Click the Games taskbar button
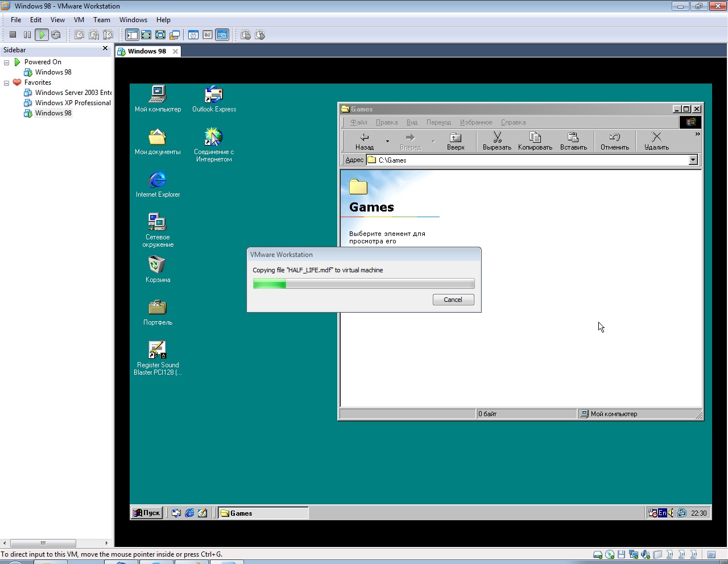Viewport: 728px width, 564px height. (x=263, y=513)
